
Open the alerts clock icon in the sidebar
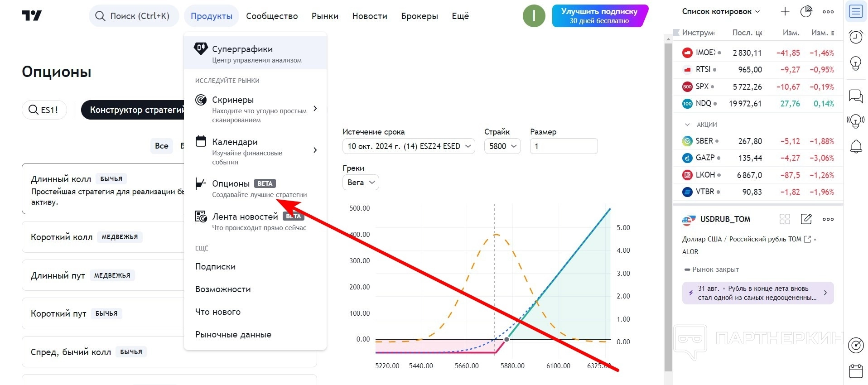[x=856, y=37]
